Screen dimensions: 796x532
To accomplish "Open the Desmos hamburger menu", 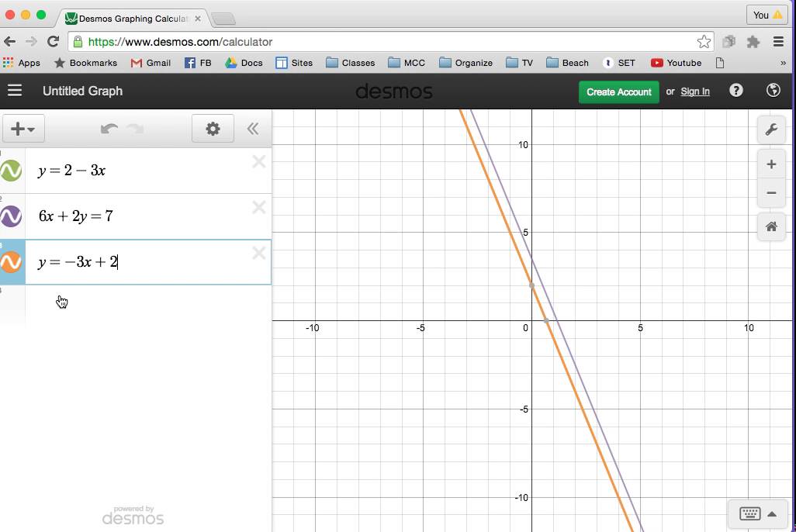I will [15, 91].
